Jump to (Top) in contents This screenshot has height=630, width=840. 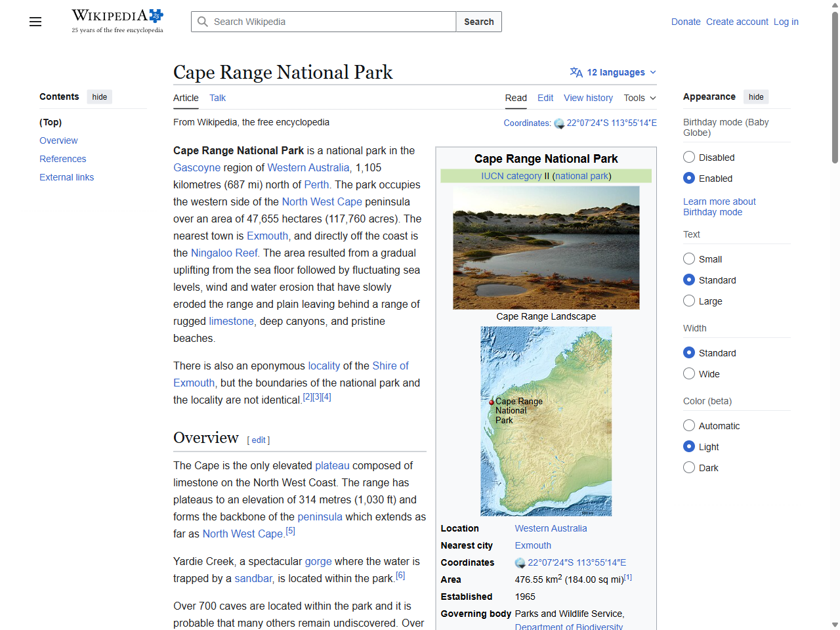(51, 122)
